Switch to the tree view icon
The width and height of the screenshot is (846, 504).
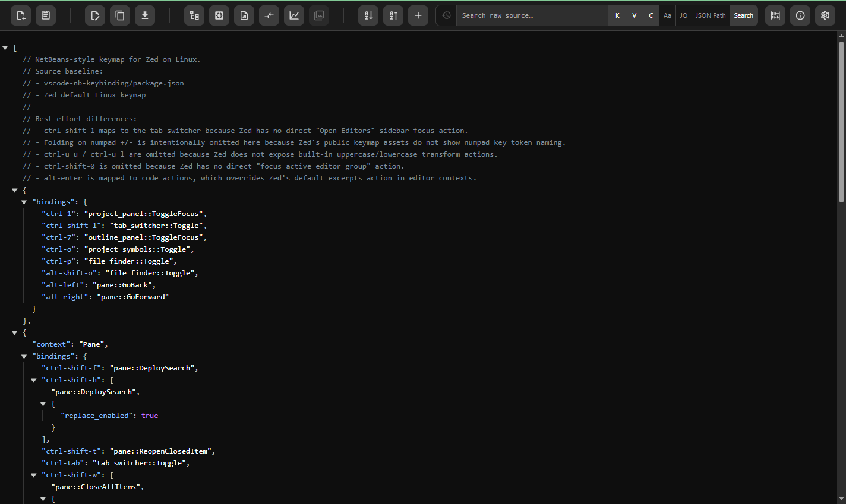[194, 16]
